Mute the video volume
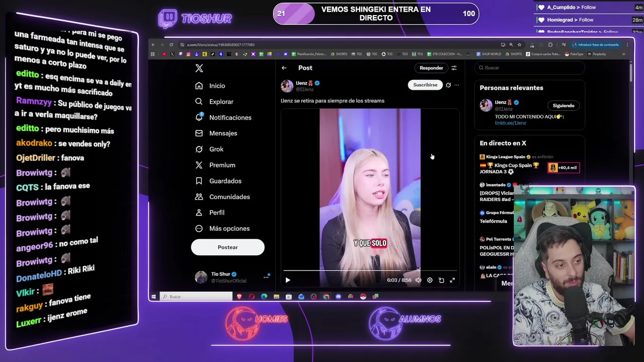Image resolution: width=644 pixels, height=362 pixels. click(x=418, y=280)
